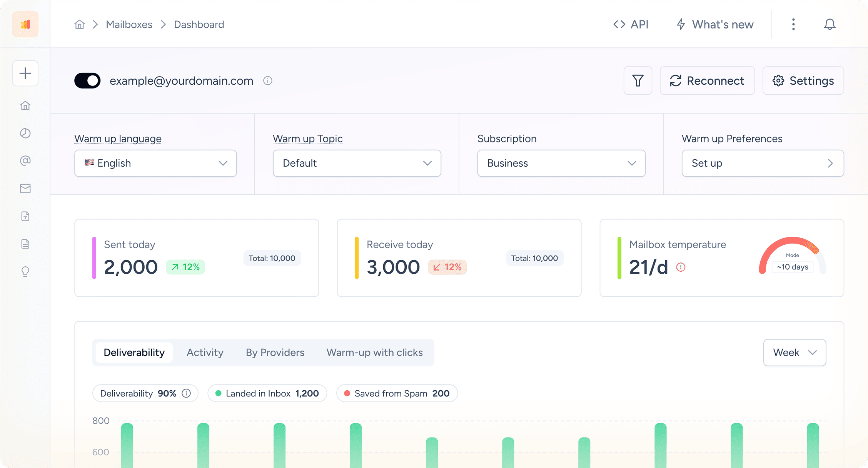This screenshot has width=868, height=468.
Task: Click the info icon beside Deliverability 90%
Action: click(186, 393)
